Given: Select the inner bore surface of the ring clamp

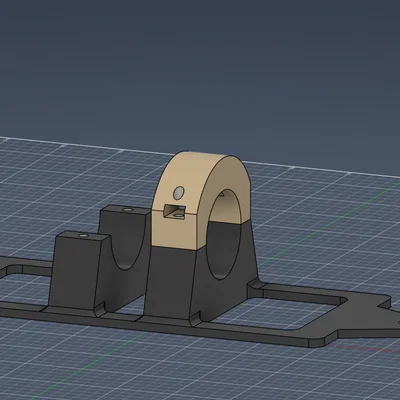Looking at the screenshot, I should tap(223, 235).
